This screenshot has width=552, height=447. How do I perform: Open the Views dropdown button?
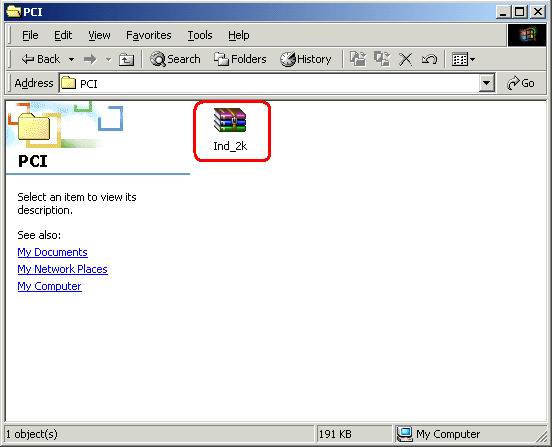(x=463, y=59)
